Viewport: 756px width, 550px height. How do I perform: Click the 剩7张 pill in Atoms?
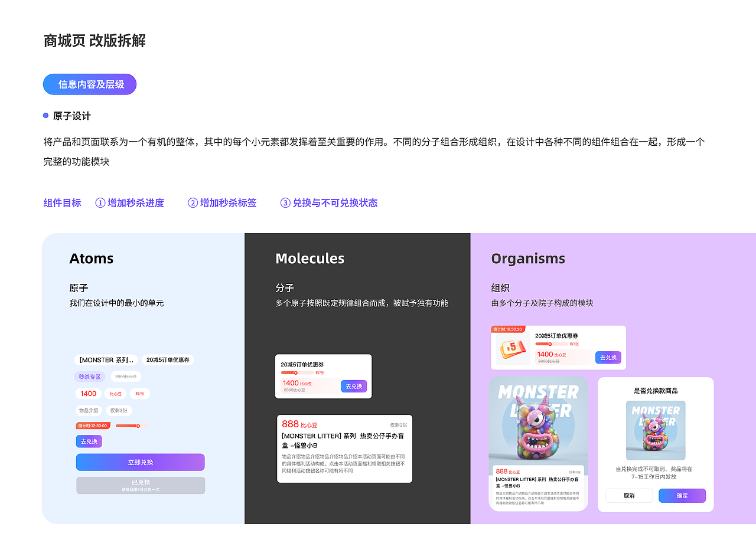point(140,394)
